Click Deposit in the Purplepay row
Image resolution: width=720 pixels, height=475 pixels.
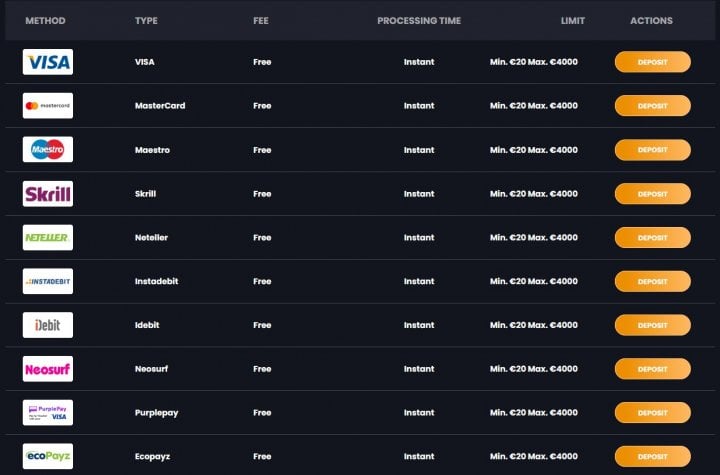tap(652, 413)
